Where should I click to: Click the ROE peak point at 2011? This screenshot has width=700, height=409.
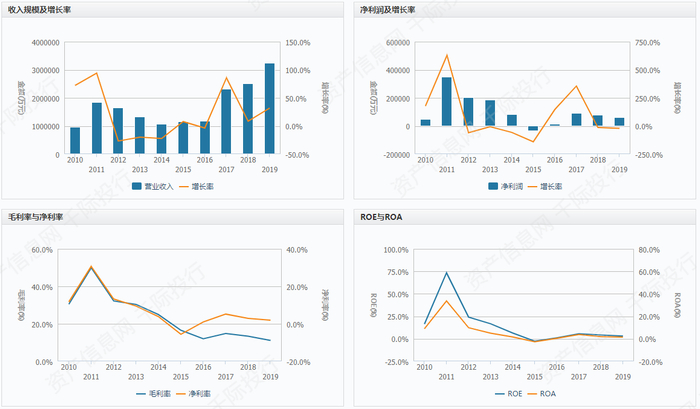pyautogui.click(x=446, y=272)
